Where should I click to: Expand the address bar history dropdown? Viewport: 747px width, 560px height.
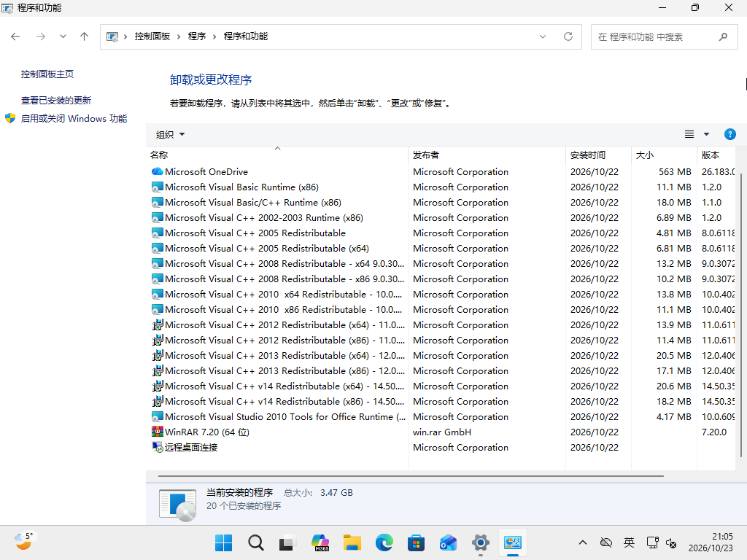click(x=543, y=36)
